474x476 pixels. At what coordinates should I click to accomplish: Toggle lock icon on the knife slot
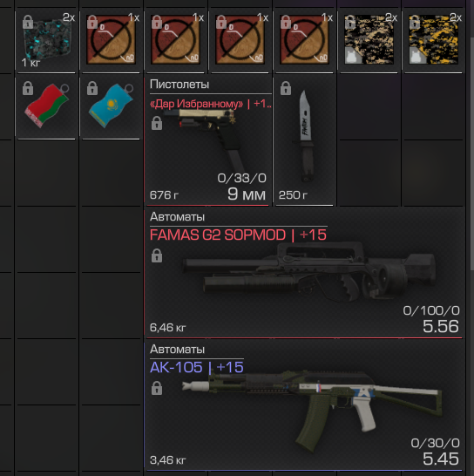coord(286,88)
